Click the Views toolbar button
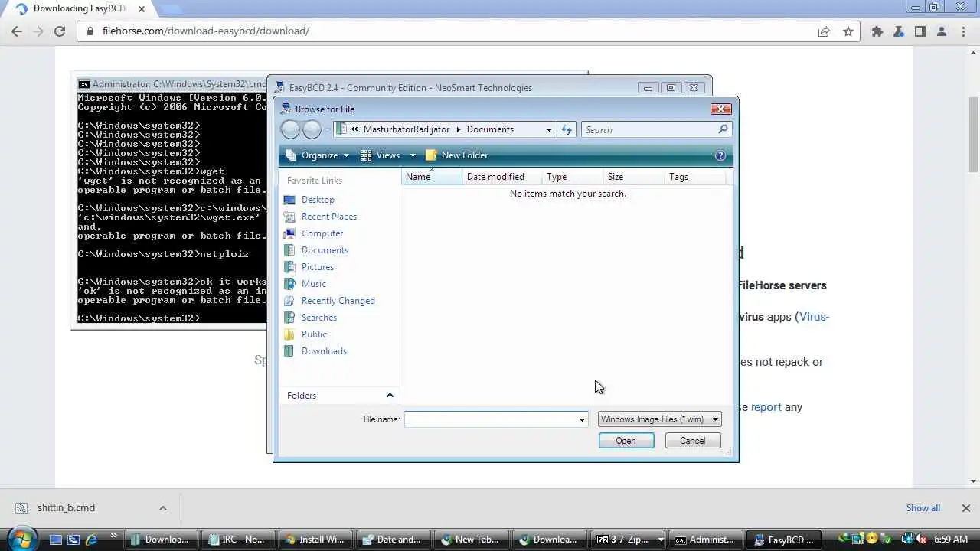This screenshot has height=551, width=980. [x=381, y=155]
